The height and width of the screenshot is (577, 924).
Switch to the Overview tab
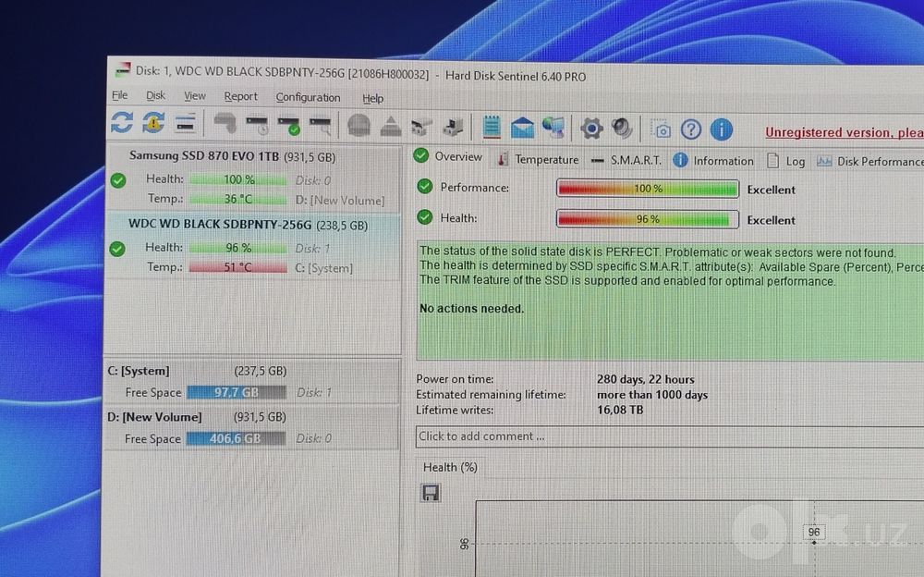coord(448,156)
